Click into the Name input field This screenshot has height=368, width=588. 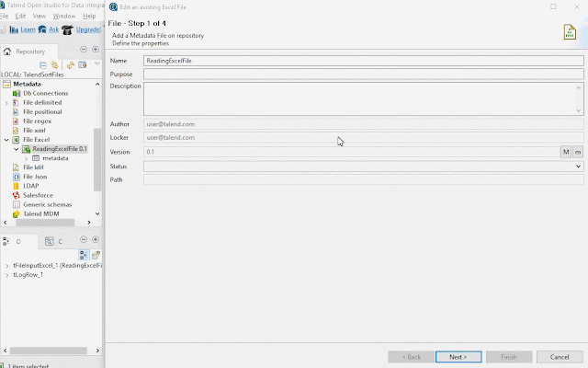[x=364, y=61]
